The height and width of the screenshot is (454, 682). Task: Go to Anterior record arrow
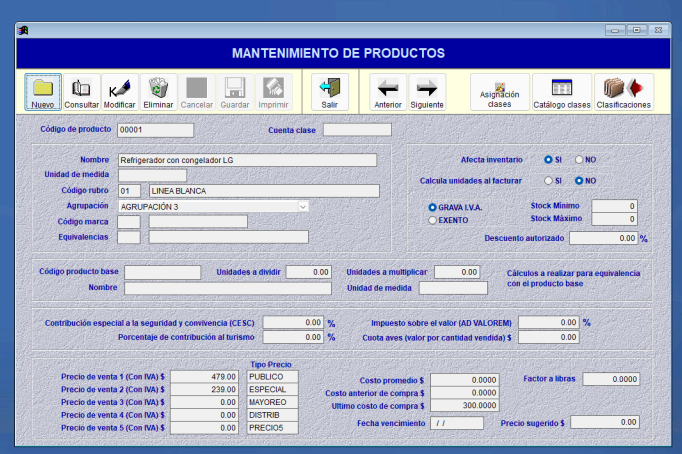[388, 91]
